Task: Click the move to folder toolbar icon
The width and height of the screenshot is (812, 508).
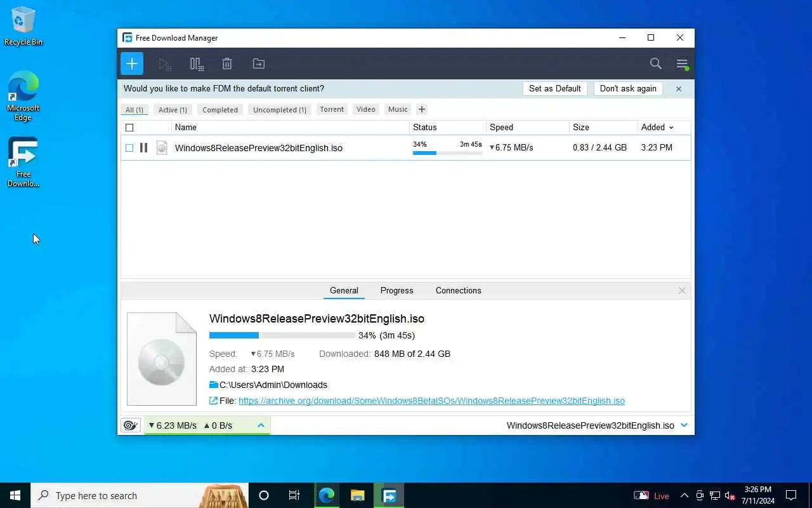Action: pyautogui.click(x=259, y=63)
